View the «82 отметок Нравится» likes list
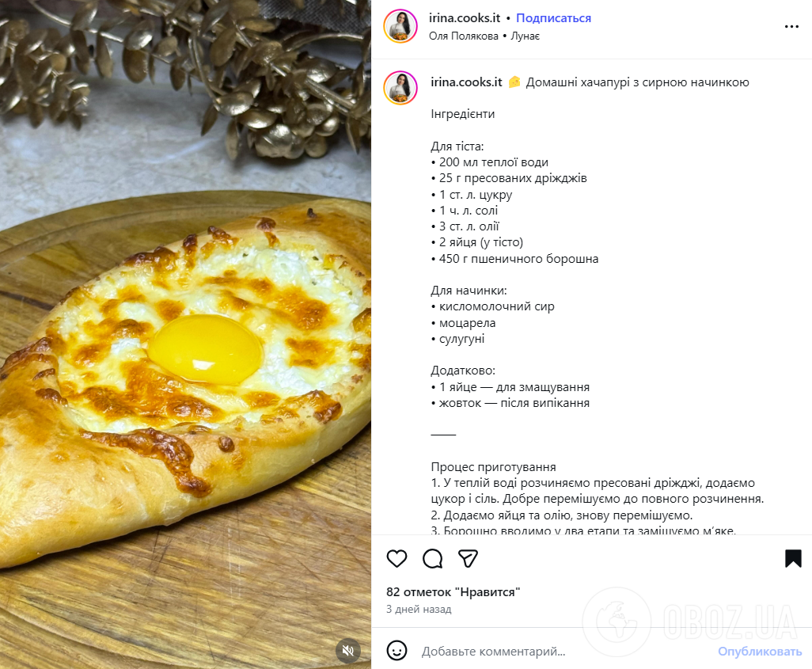 [452, 591]
